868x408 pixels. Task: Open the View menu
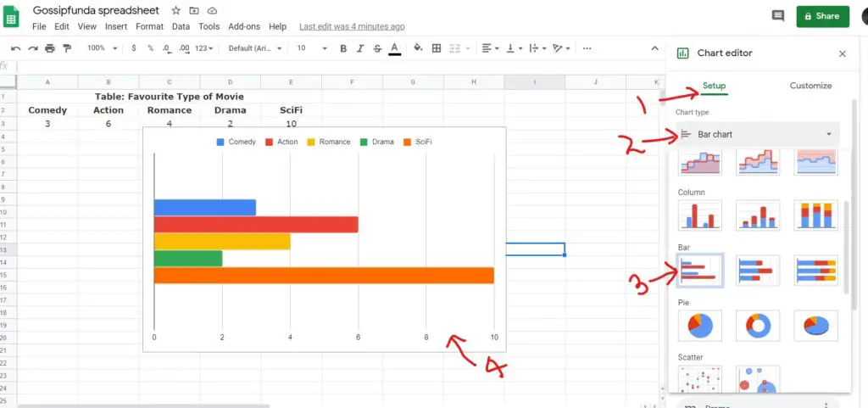[x=87, y=26]
